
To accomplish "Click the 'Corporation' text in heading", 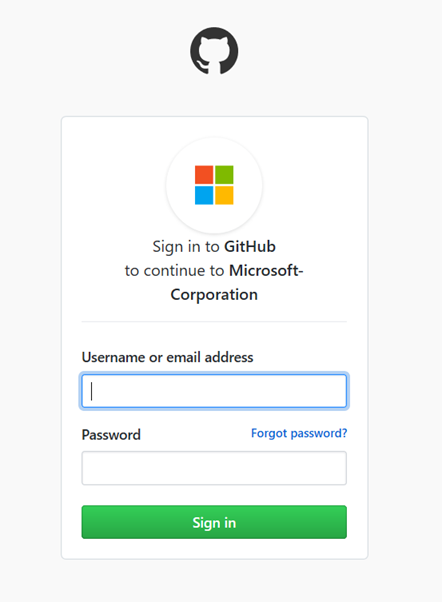I will coord(214,295).
